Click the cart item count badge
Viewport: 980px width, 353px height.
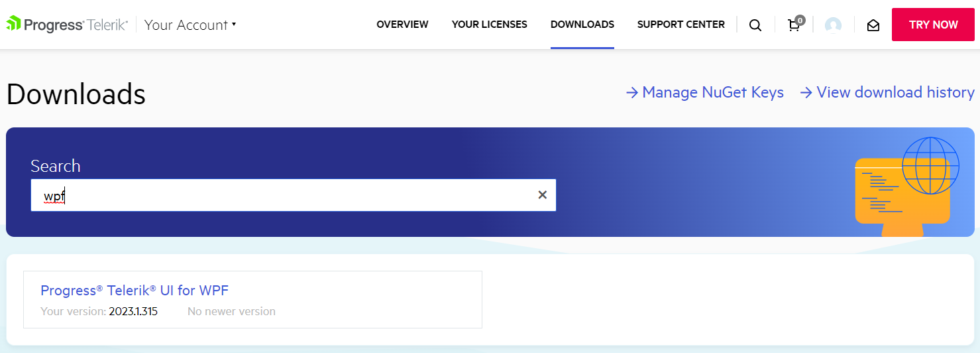(800, 20)
